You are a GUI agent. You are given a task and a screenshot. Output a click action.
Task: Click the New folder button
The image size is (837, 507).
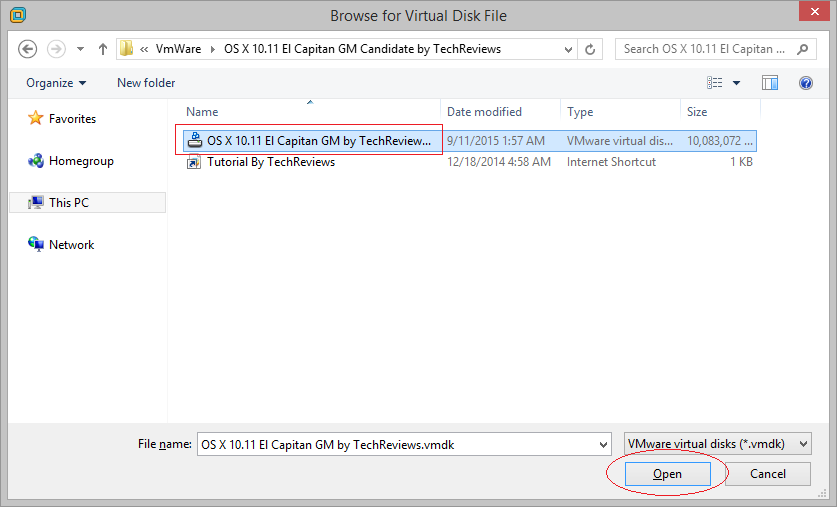[146, 83]
